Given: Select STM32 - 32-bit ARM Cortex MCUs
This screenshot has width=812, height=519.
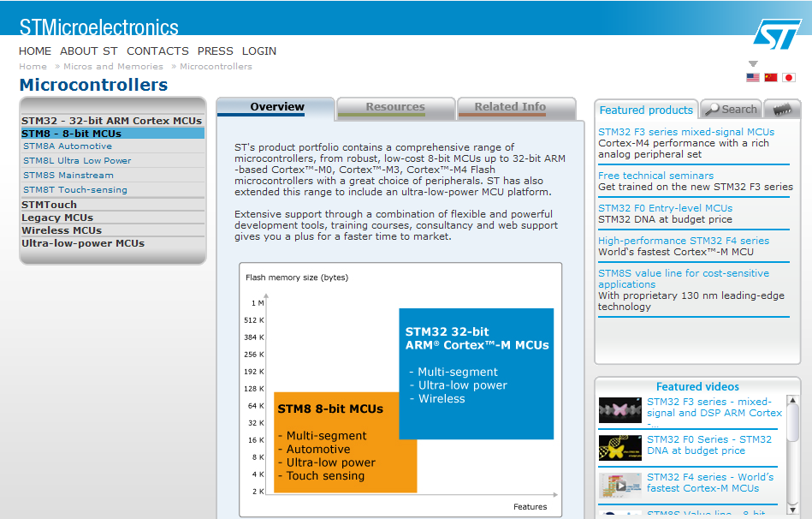Looking at the screenshot, I should pos(112,121).
